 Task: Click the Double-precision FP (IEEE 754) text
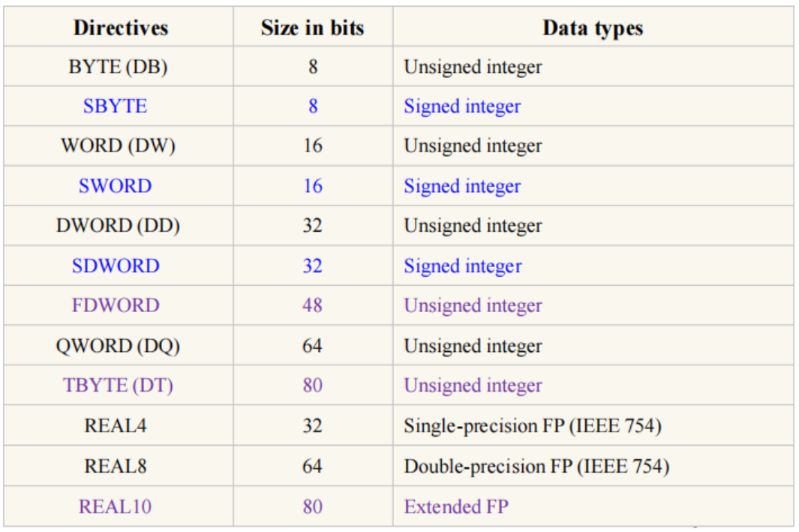click(536, 466)
